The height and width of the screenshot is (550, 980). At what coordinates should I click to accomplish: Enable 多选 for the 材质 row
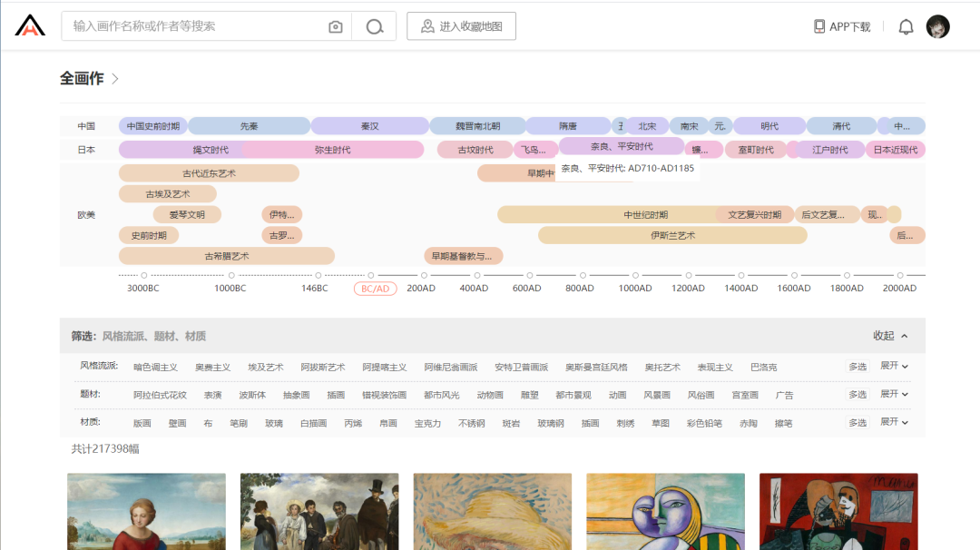tap(857, 423)
